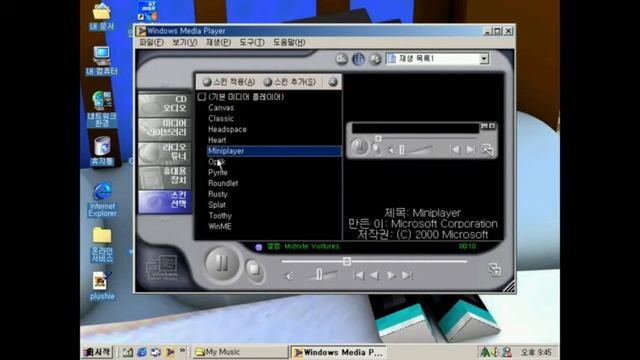The image size is (640, 360).
Task: Click the Windows Media logo bottom-left
Action: pos(162,267)
